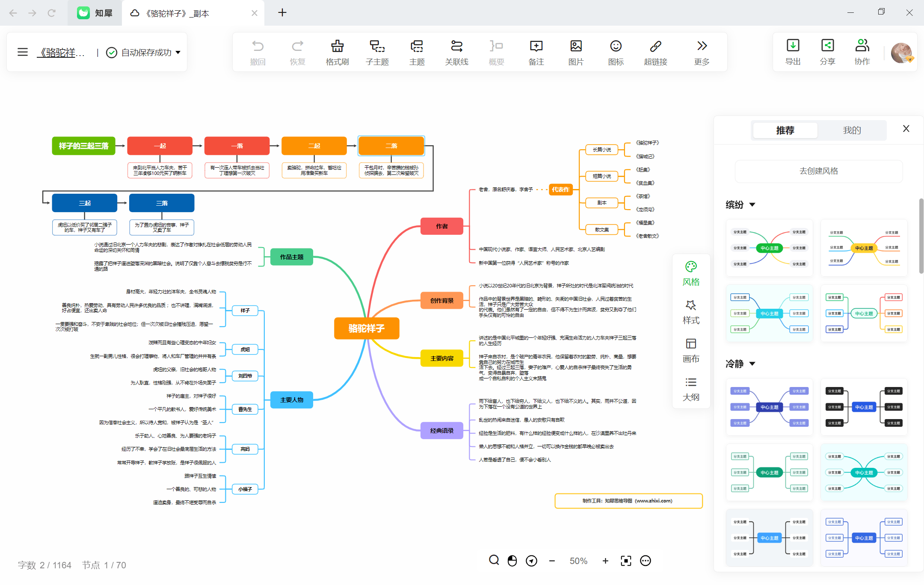Click the Redo (恢复) toolbar icon
The width and height of the screenshot is (924, 585).
(x=297, y=52)
